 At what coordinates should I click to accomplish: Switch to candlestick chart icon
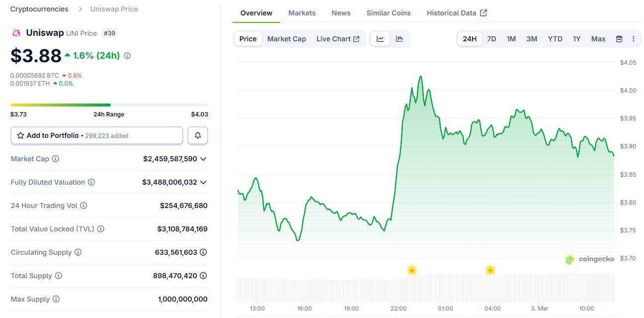click(400, 39)
